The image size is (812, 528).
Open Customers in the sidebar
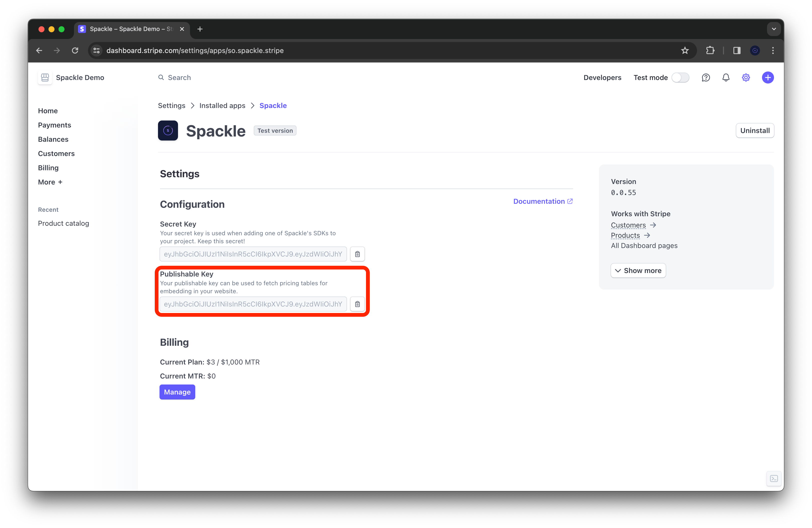tap(56, 153)
